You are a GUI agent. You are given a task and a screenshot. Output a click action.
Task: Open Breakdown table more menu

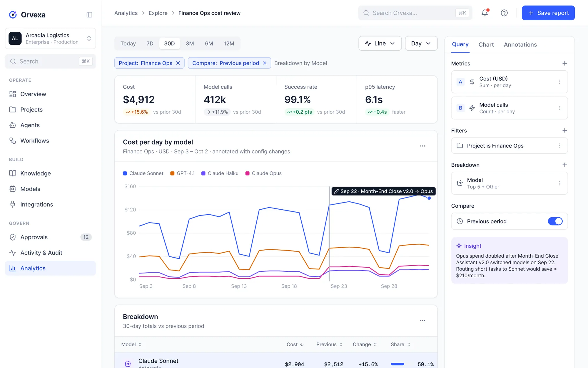(x=422, y=321)
